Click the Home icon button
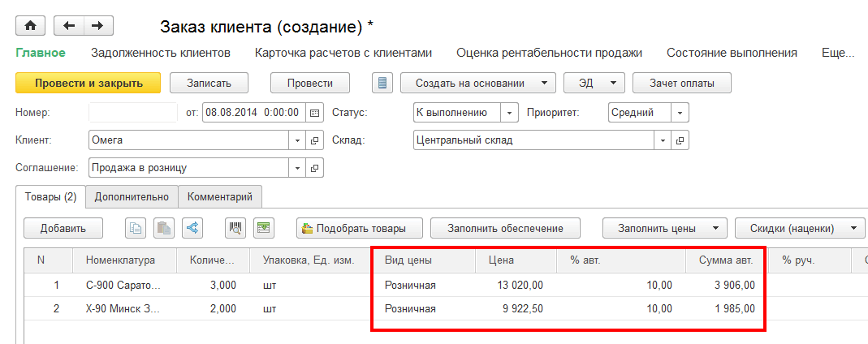Image resolution: width=868 pixels, height=344 pixels. (x=31, y=26)
